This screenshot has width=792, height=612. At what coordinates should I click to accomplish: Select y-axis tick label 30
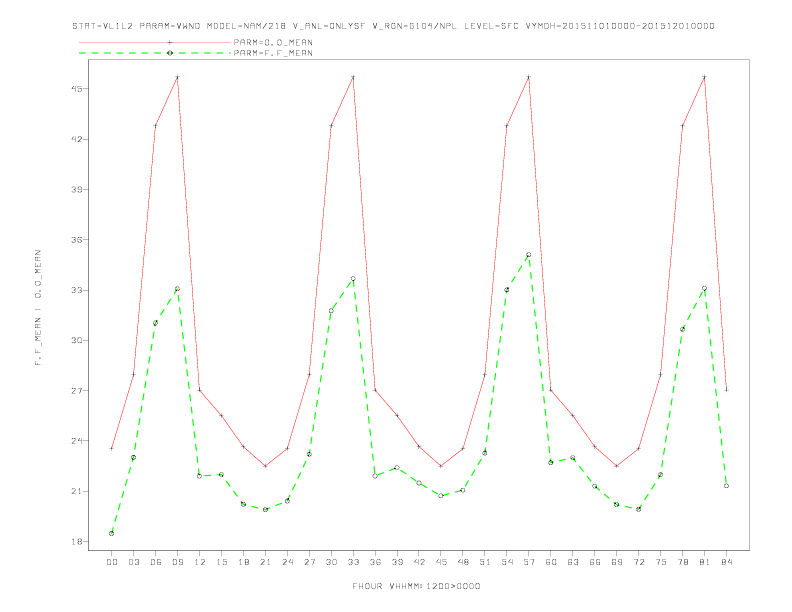[x=77, y=340]
